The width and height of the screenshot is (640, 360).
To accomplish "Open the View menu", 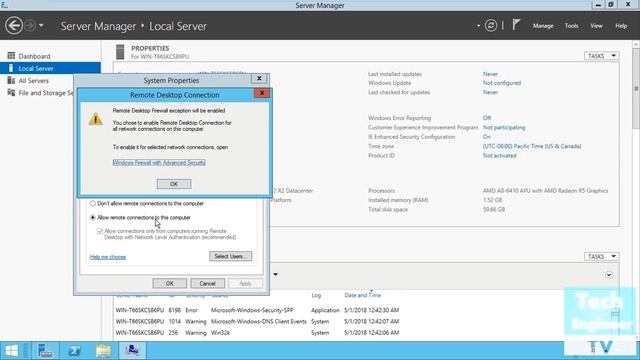I will click(596, 26).
